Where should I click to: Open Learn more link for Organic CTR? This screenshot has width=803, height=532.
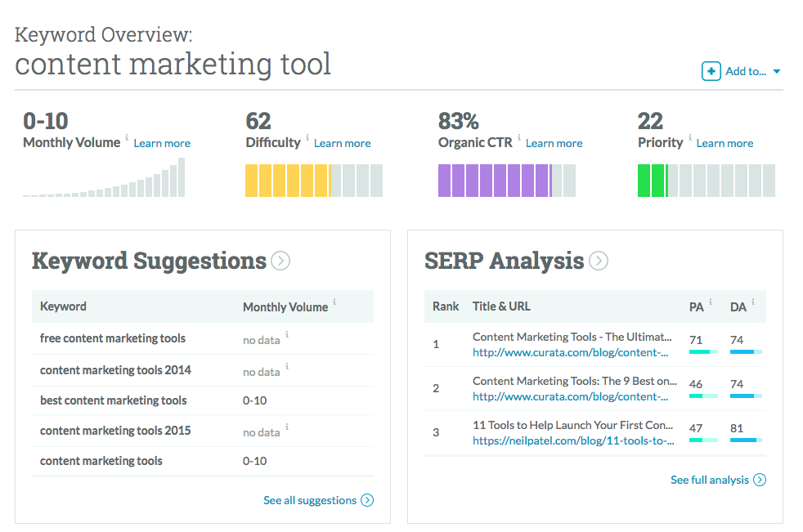tap(554, 143)
